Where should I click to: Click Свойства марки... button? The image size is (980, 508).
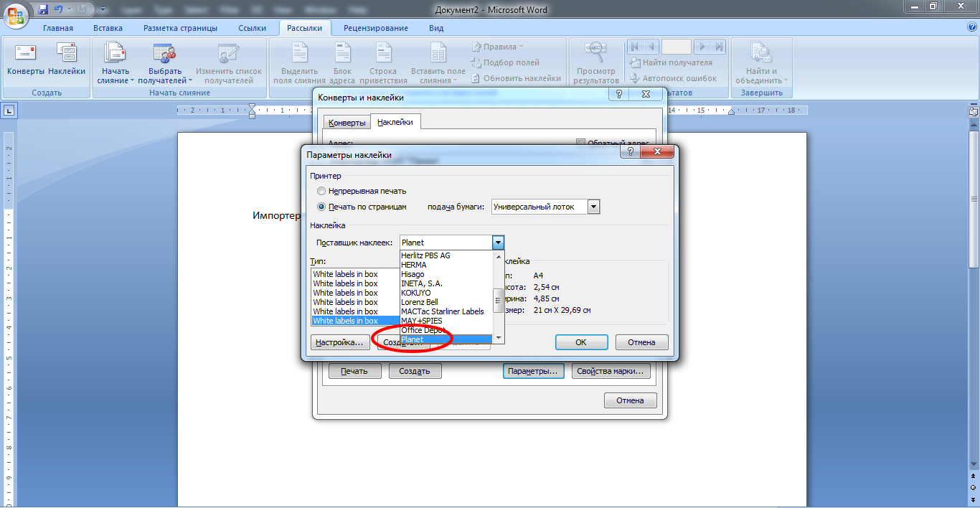[613, 371]
